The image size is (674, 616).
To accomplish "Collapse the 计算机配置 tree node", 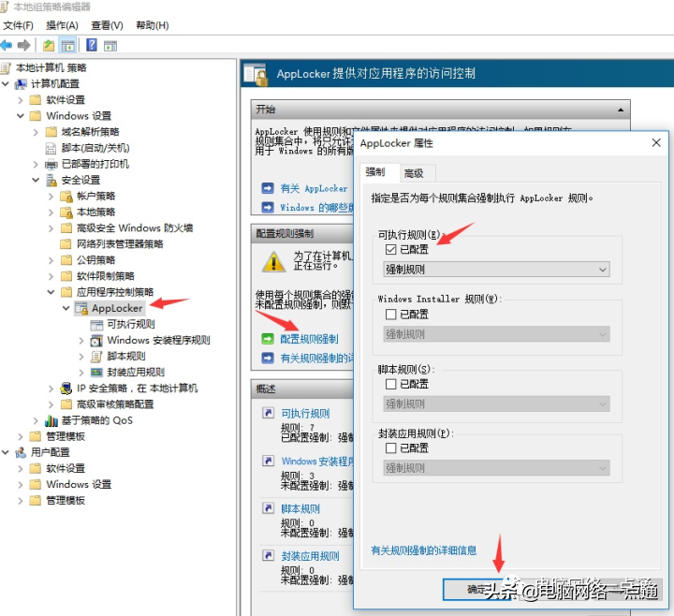I will 6,84.
